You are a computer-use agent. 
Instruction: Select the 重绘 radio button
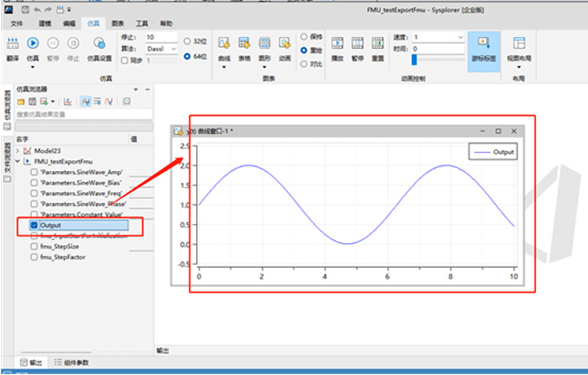pos(304,50)
